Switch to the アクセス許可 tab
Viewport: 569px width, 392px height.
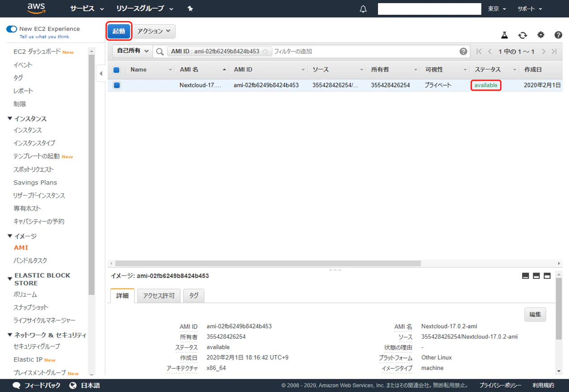tap(159, 296)
